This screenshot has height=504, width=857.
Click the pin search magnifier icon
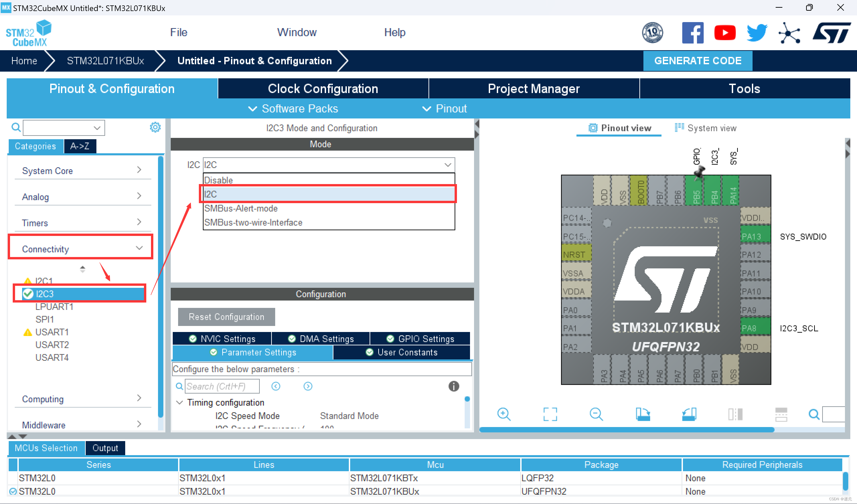(x=814, y=414)
